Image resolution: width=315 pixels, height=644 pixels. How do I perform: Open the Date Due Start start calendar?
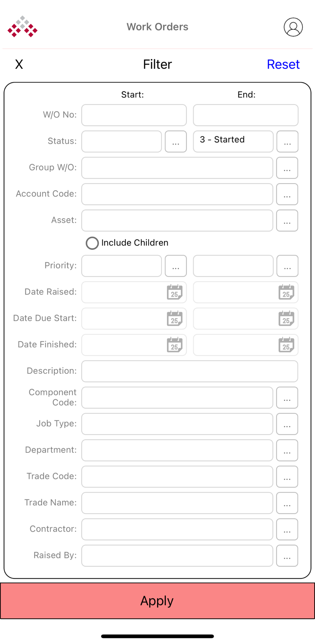[x=175, y=318]
